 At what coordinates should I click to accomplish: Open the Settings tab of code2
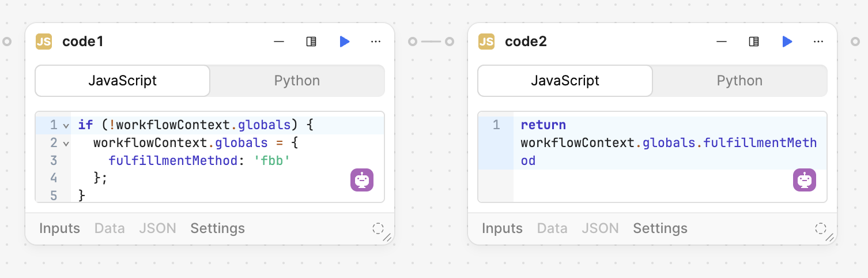pyautogui.click(x=660, y=228)
